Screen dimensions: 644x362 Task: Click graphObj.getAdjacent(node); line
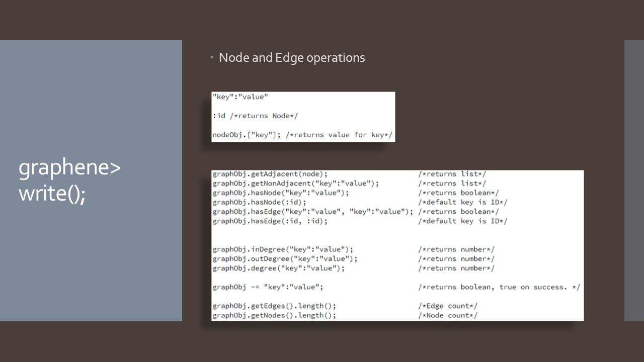click(270, 174)
